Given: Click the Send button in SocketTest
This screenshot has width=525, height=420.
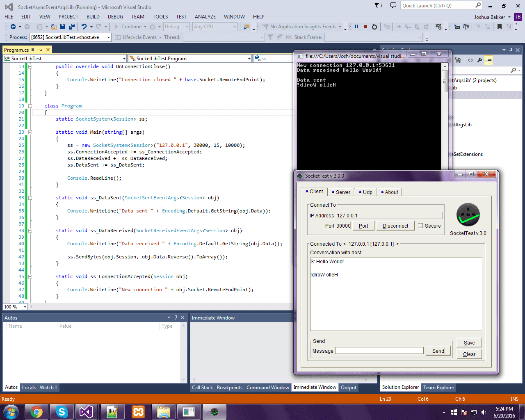Looking at the screenshot, I should 438,351.
